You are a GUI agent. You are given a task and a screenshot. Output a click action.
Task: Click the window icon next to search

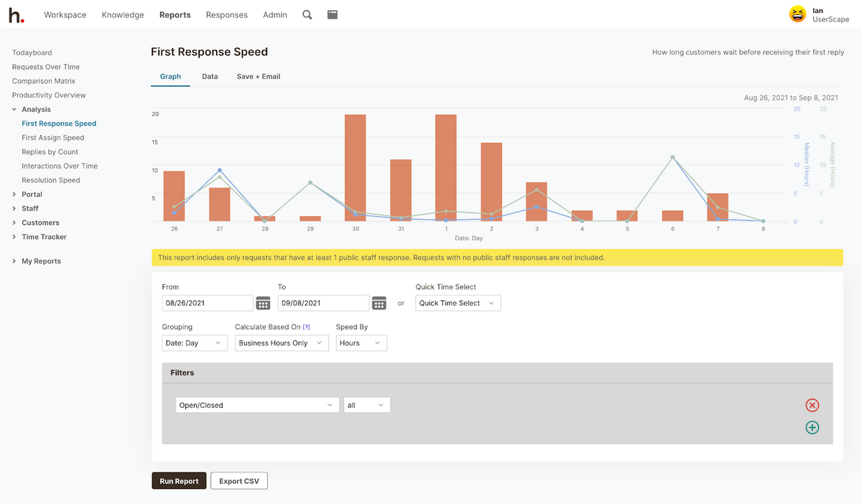pyautogui.click(x=332, y=14)
